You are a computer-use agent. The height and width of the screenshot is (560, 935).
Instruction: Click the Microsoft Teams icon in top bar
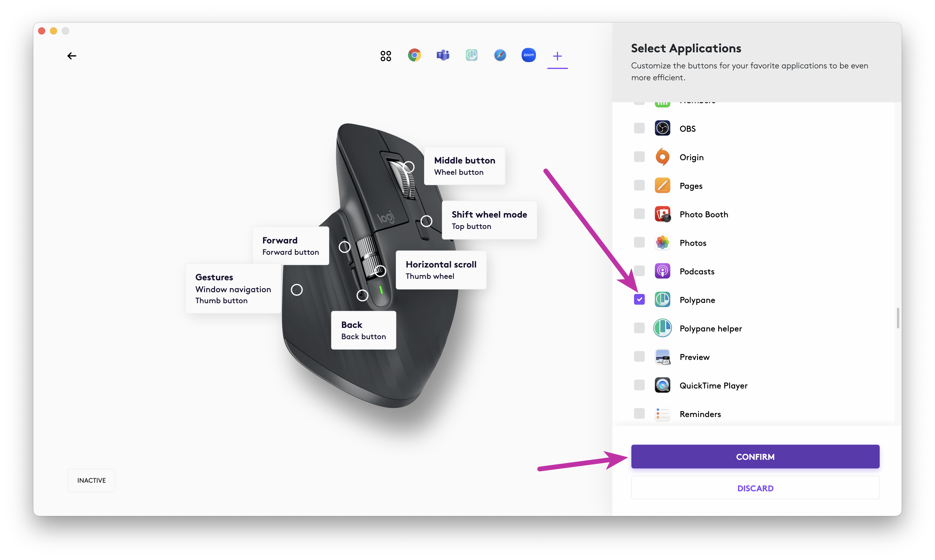click(x=443, y=55)
